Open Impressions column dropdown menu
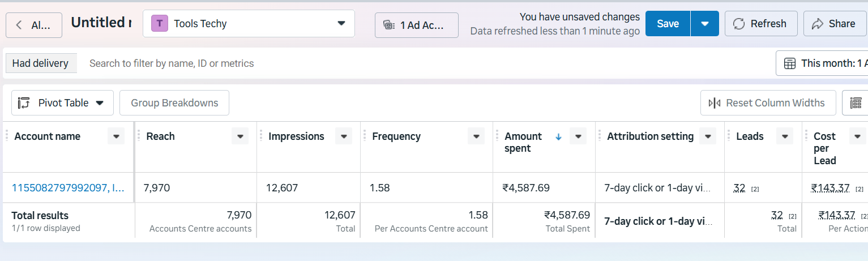868x261 pixels. pyautogui.click(x=343, y=136)
